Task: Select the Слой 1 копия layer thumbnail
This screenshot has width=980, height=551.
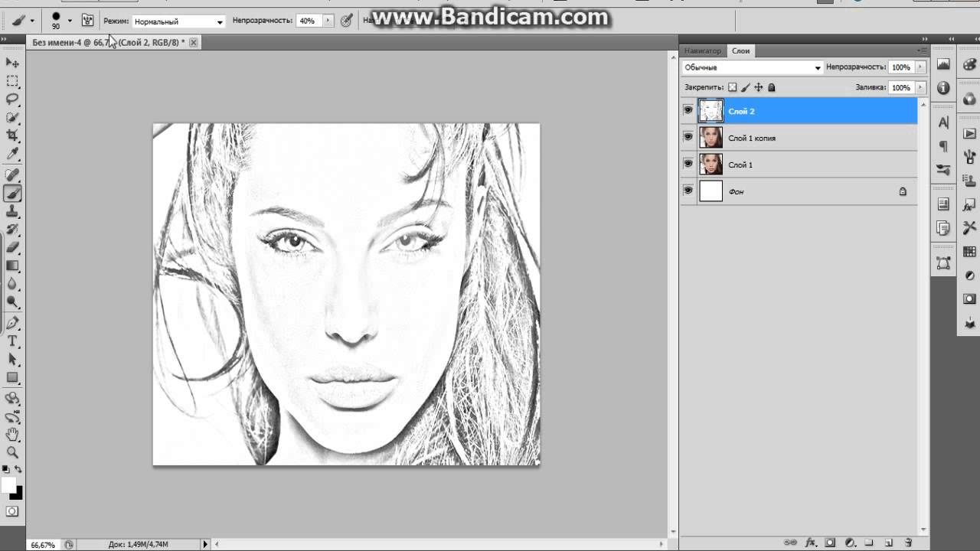Action: click(710, 138)
